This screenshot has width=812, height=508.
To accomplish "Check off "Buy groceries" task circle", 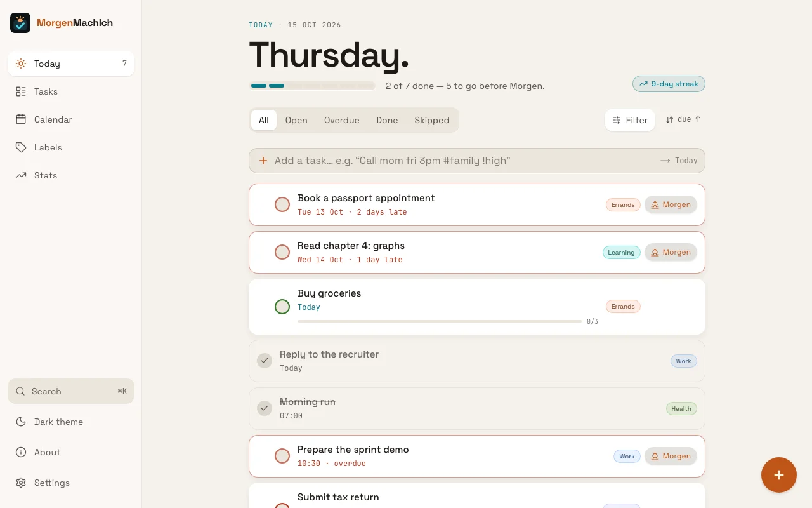I will click(x=282, y=307).
